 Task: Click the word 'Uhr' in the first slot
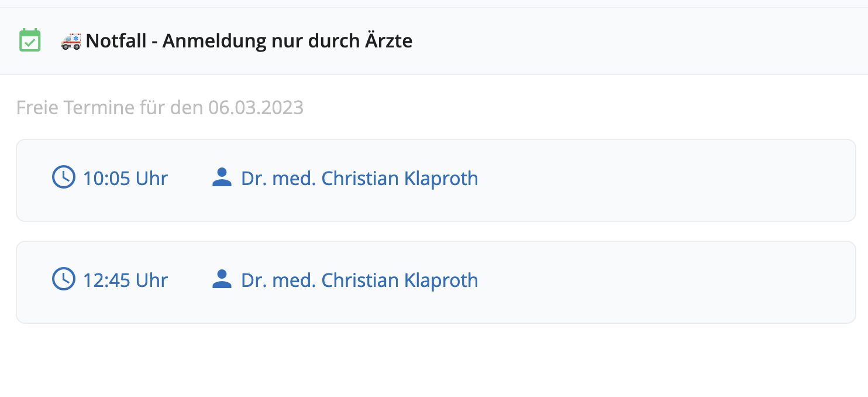[152, 178]
